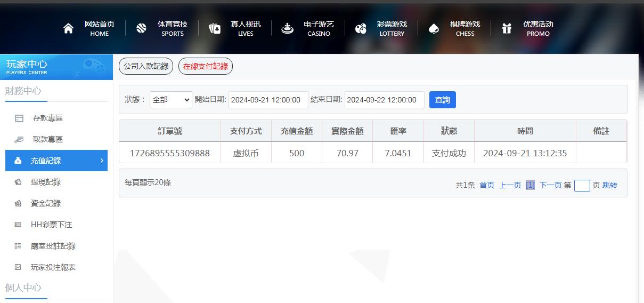
Task: Click the 2024-09-21 13:12:35 time cell
Action: 525,153
